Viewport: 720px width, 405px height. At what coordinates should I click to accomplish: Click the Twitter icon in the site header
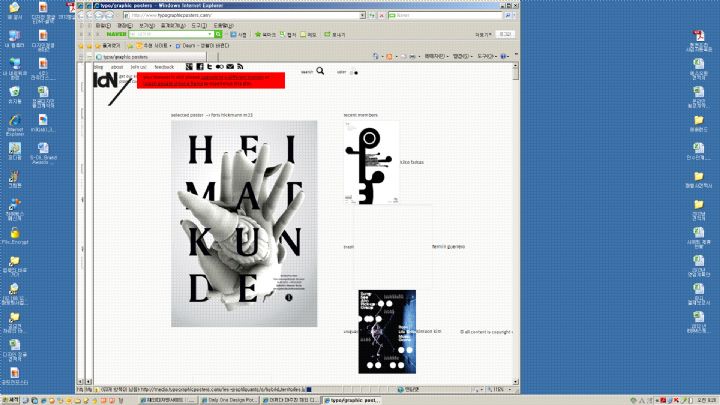point(209,67)
